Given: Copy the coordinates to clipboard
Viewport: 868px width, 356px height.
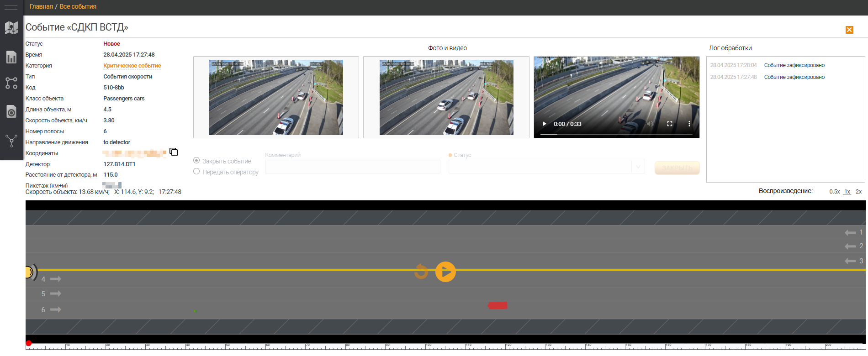Looking at the screenshot, I should [x=174, y=152].
